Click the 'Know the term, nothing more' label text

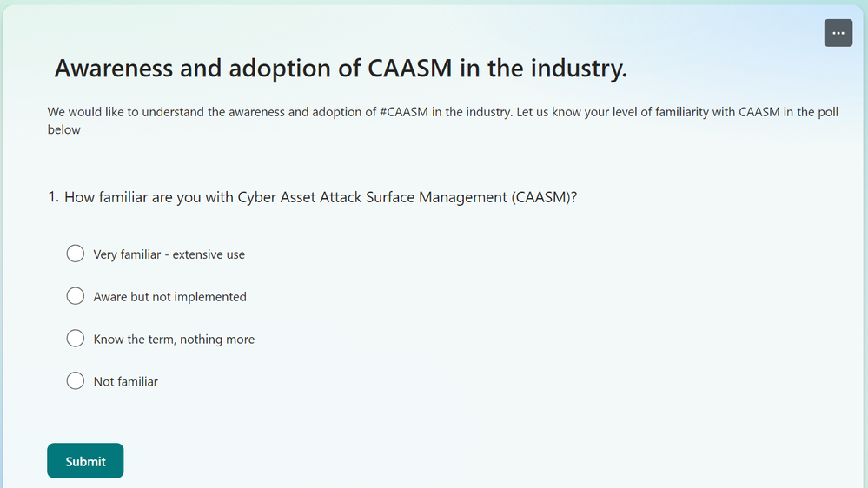174,340
